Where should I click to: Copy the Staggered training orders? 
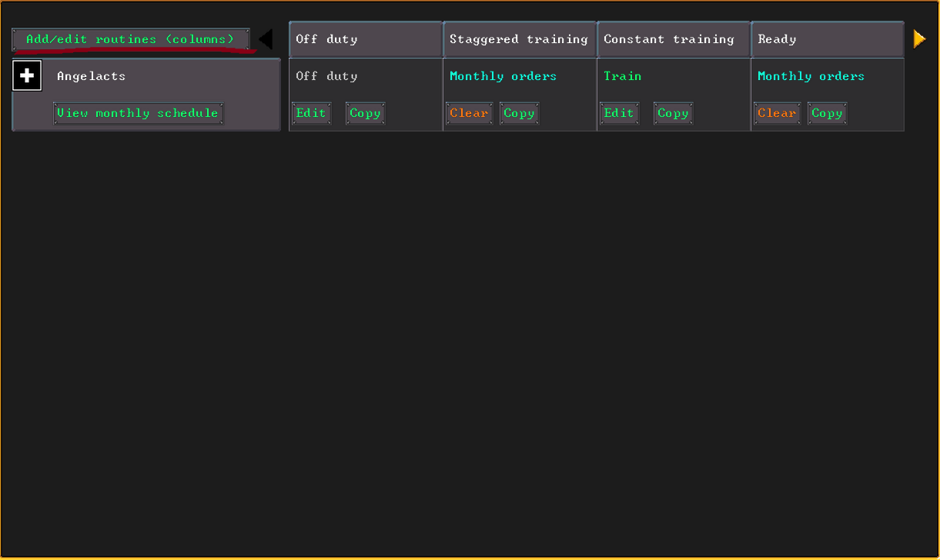pos(520,113)
